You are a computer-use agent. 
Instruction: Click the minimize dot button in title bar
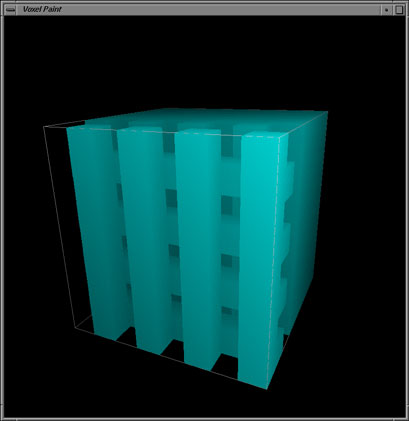click(386, 10)
